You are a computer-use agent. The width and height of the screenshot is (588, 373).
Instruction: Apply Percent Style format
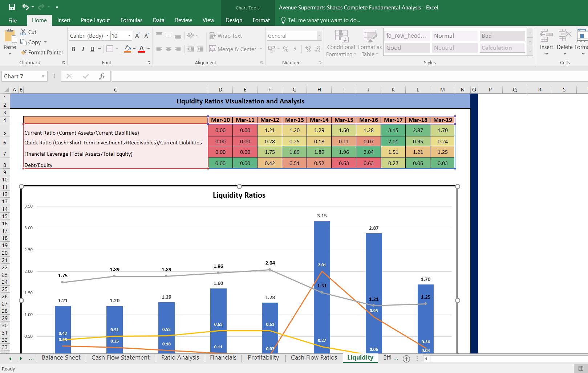286,49
